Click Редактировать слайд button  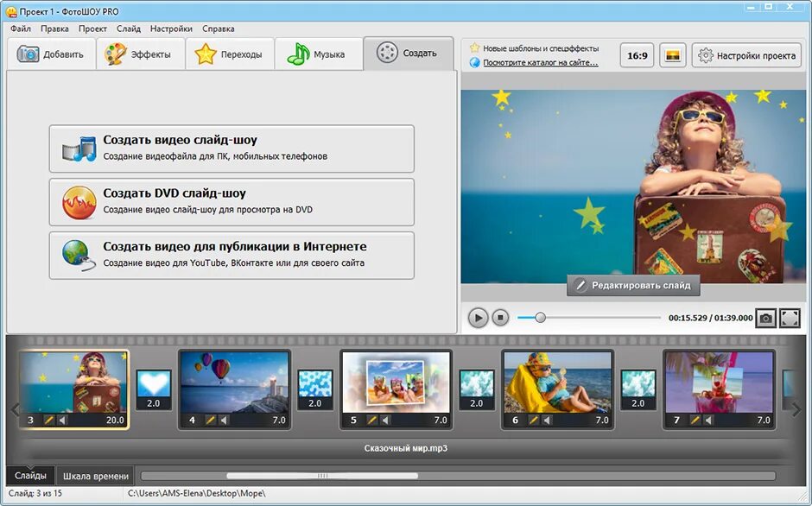633,285
